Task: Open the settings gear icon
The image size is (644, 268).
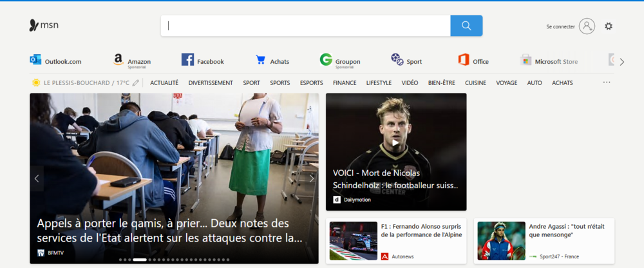Action: 609,26
